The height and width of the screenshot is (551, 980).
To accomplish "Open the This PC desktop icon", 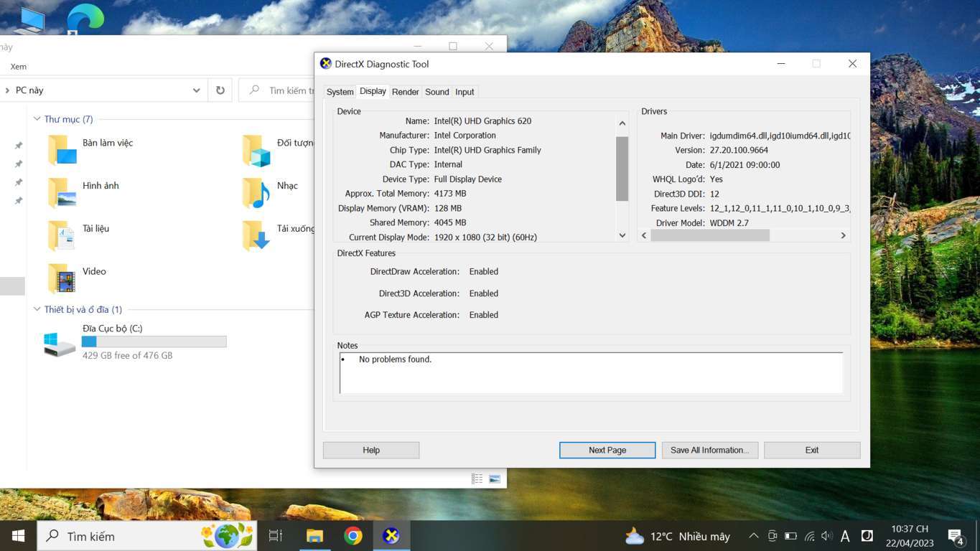I will coord(29,19).
